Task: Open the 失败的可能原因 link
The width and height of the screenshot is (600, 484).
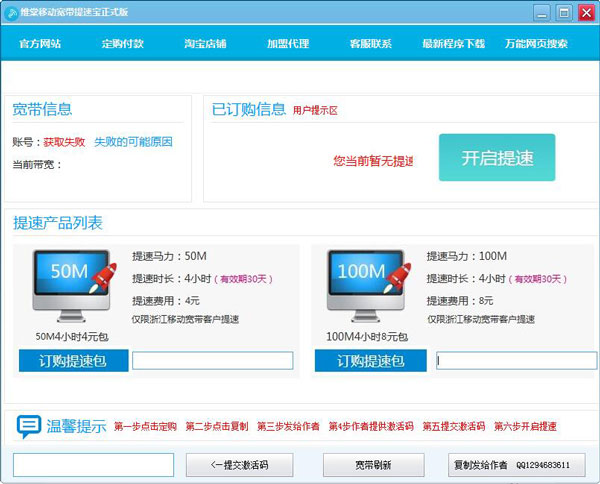Action: tap(133, 142)
